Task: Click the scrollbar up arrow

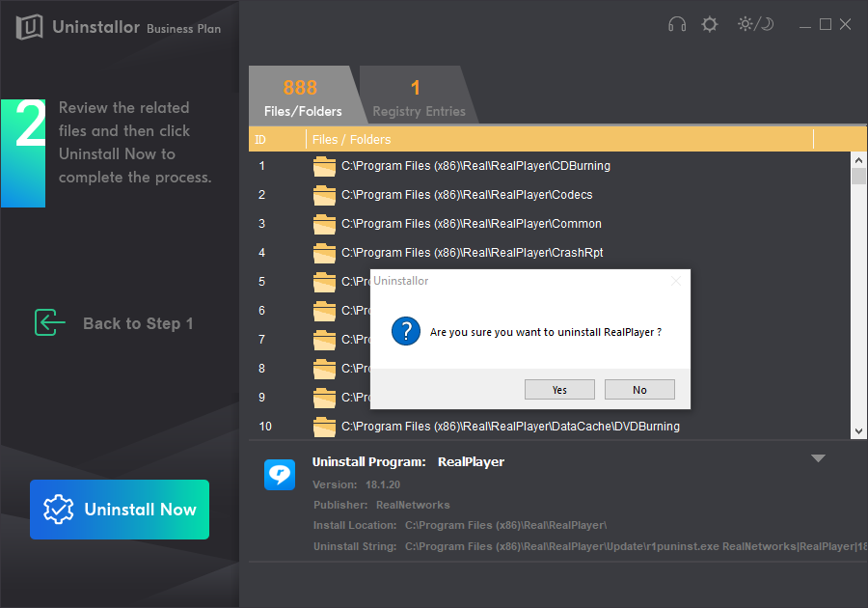Action: tap(858, 160)
